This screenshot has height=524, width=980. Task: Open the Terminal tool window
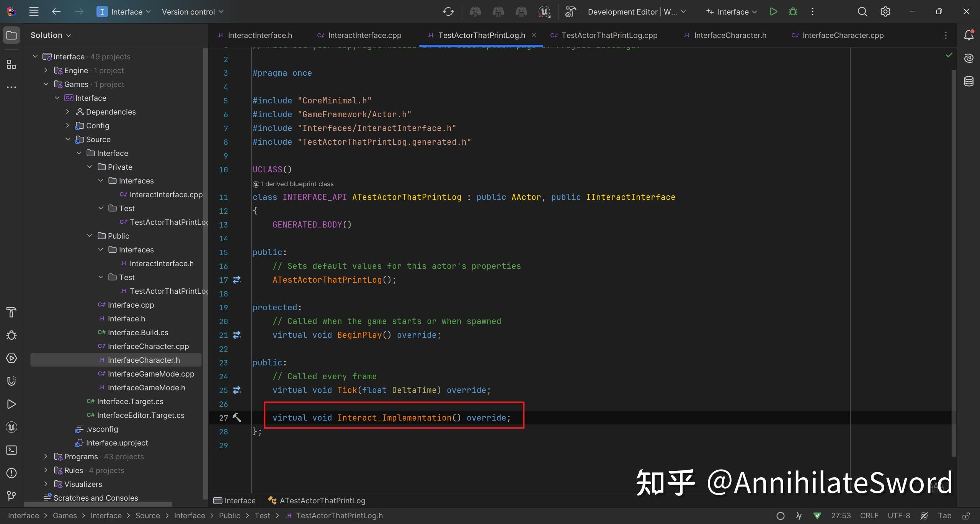click(11, 450)
